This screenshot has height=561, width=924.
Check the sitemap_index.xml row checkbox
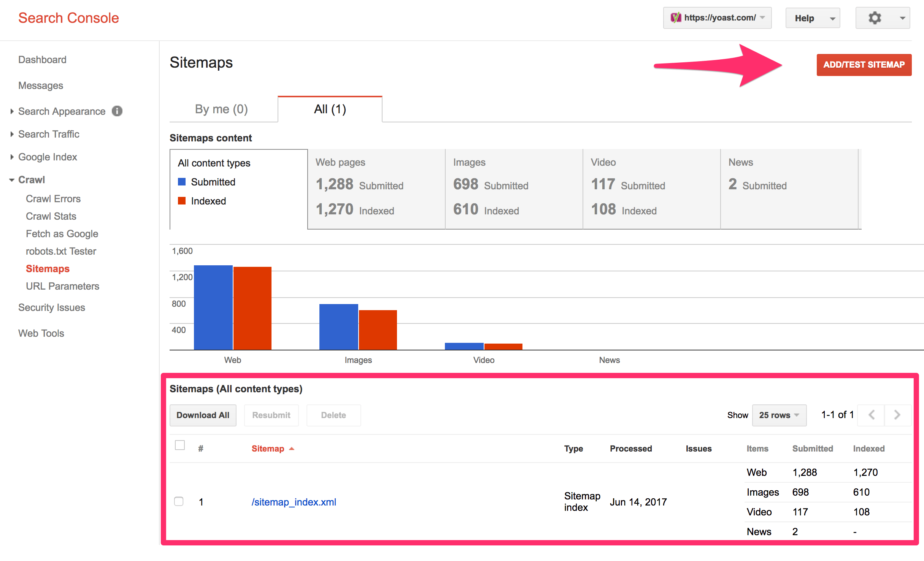pyautogui.click(x=179, y=501)
